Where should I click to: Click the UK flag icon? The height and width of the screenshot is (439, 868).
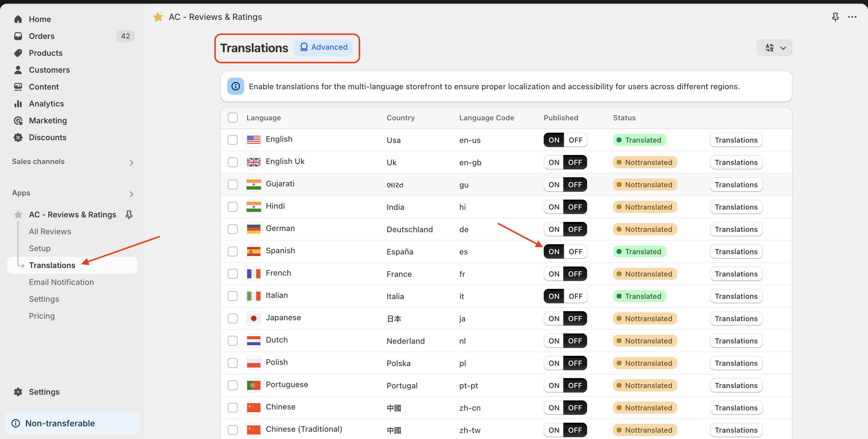point(253,162)
